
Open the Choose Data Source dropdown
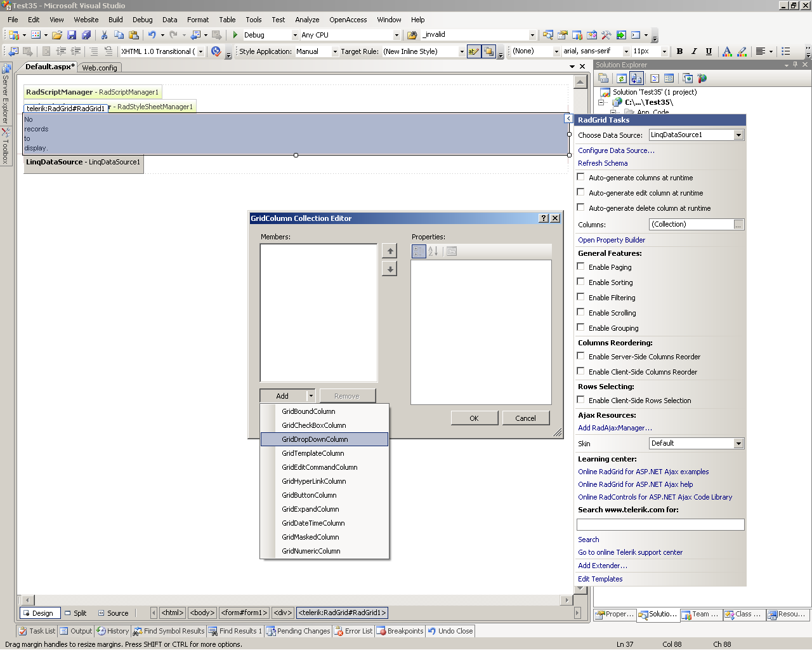click(738, 135)
